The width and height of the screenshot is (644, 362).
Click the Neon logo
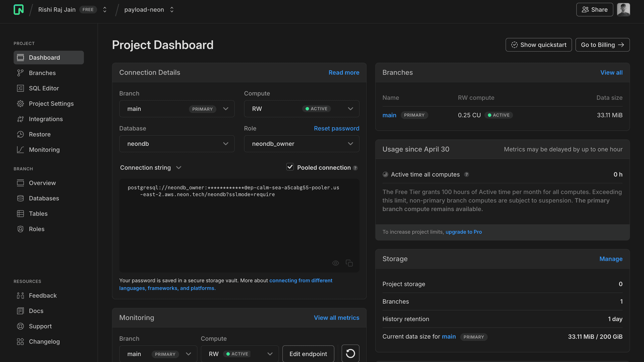click(x=19, y=9)
